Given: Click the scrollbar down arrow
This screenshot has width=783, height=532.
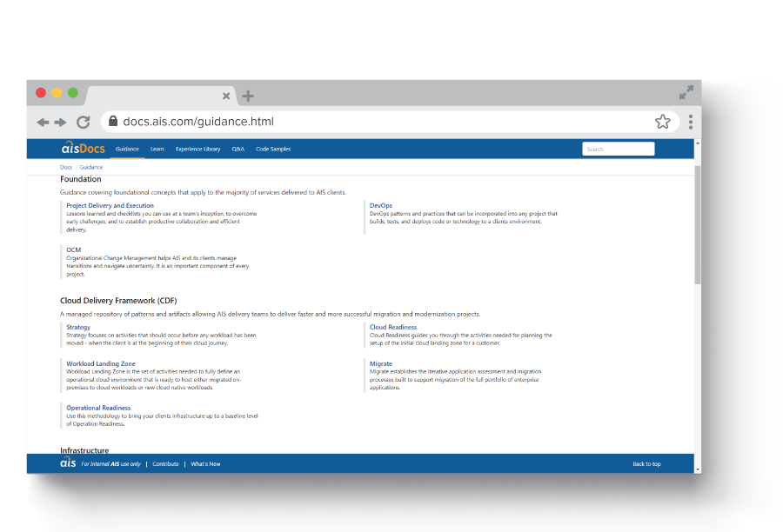Looking at the screenshot, I should [x=698, y=469].
